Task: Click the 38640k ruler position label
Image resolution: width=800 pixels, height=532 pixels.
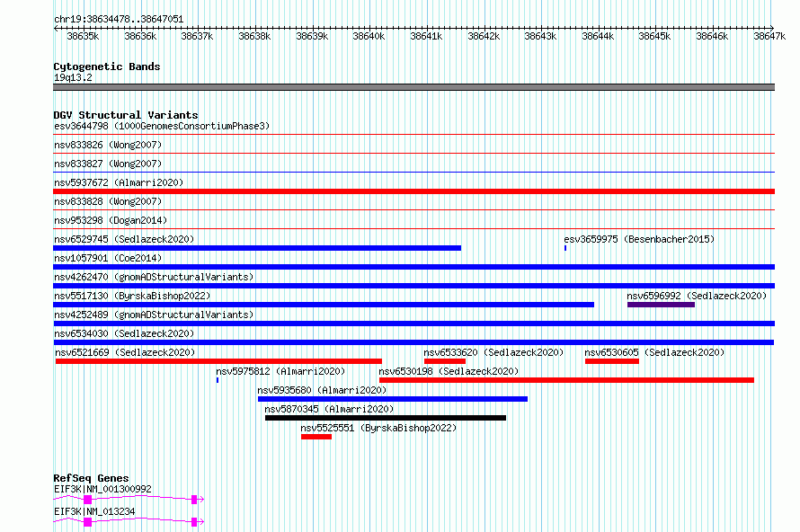Action: click(369, 36)
